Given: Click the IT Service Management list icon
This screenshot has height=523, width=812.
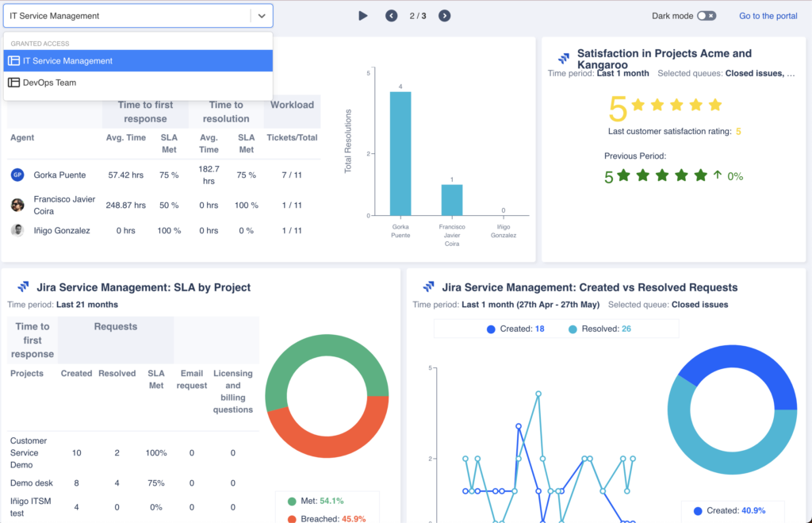Looking at the screenshot, I should pyautogui.click(x=14, y=60).
